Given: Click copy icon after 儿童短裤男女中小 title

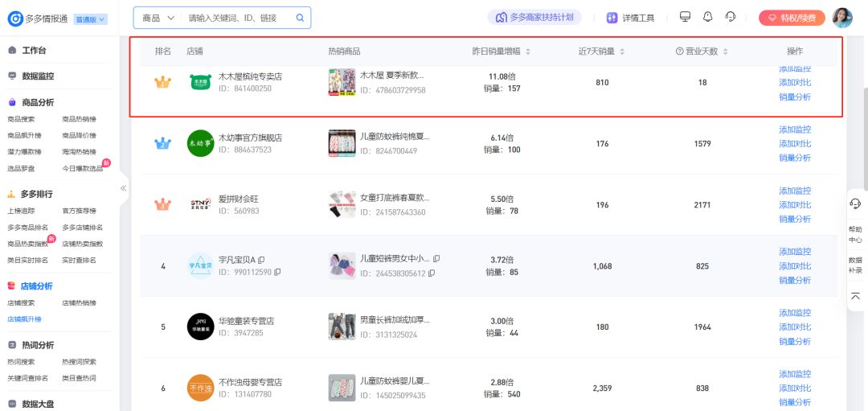Looking at the screenshot, I should click(436, 259).
